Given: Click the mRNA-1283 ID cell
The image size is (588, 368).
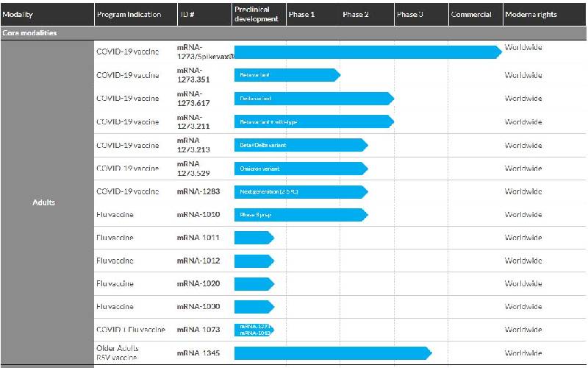Looking at the screenshot, I should (x=198, y=191).
